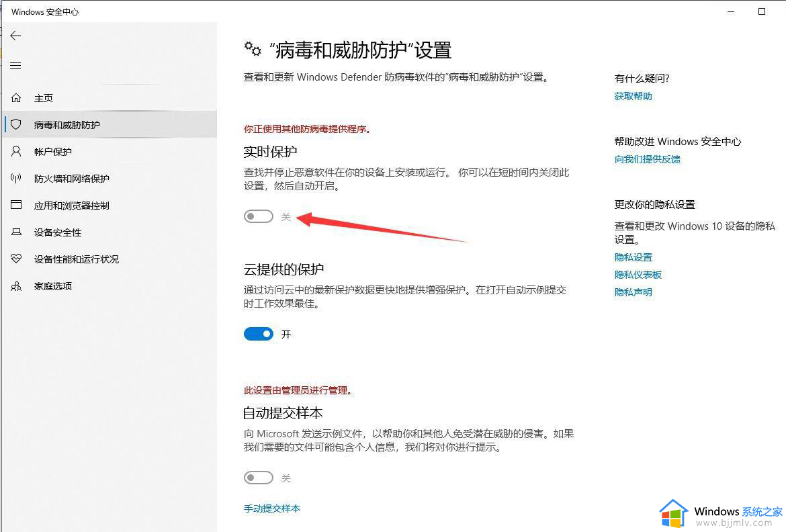Open the hamburger navigation menu
Viewport: 786px width, 532px height.
pyautogui.click(x=15, y=66)
